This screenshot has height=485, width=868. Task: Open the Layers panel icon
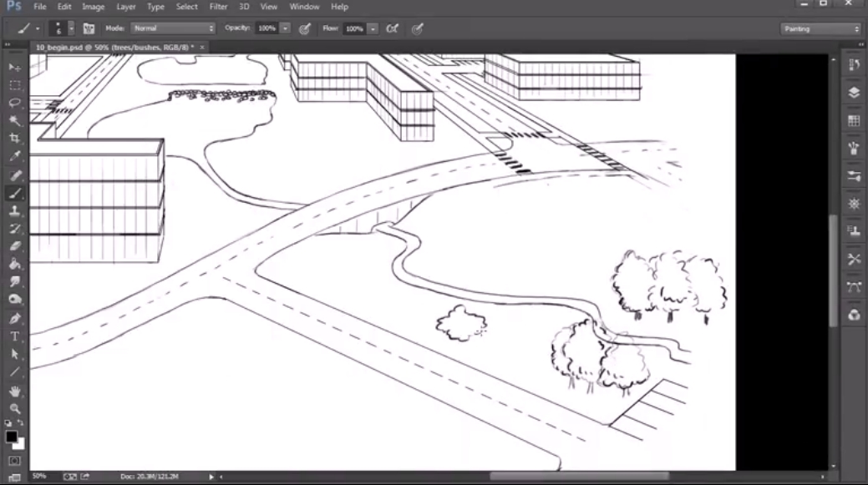coord(854,93)
